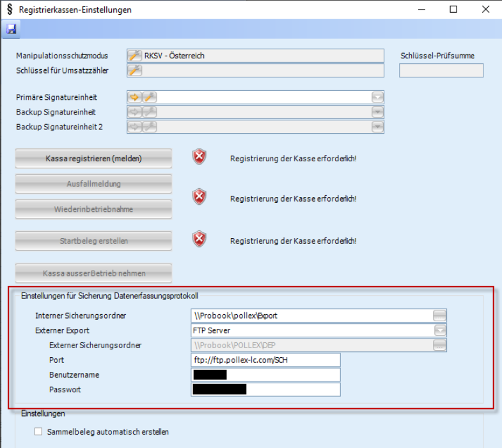Image resolution: width=502 pixels, height=448 pixels.
Task: Click the Port input field
Action: pyautogui.click(x=265, y=360)
